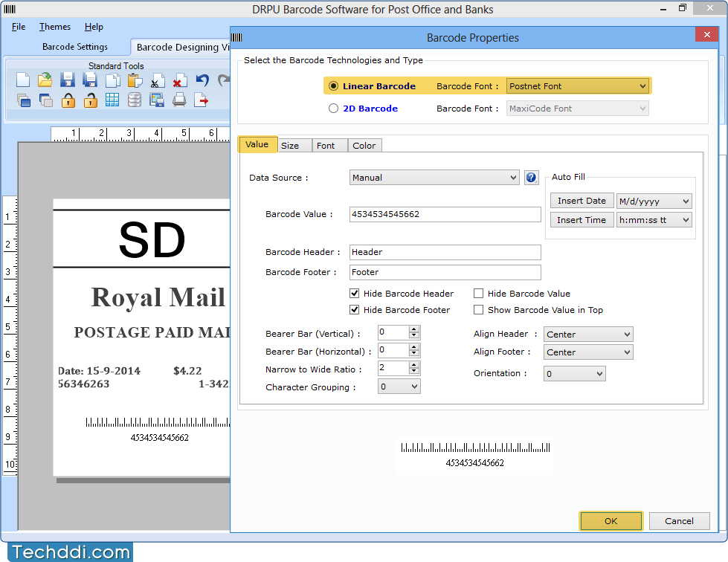Click the Barcode Header input field
The width and height of the screenshot is (728, 562).
tap(445, 252)
